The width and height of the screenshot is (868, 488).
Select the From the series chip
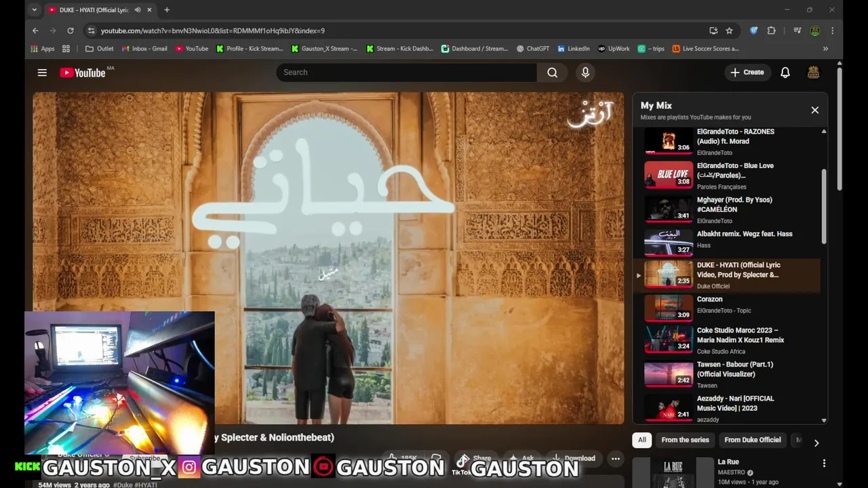685,440
